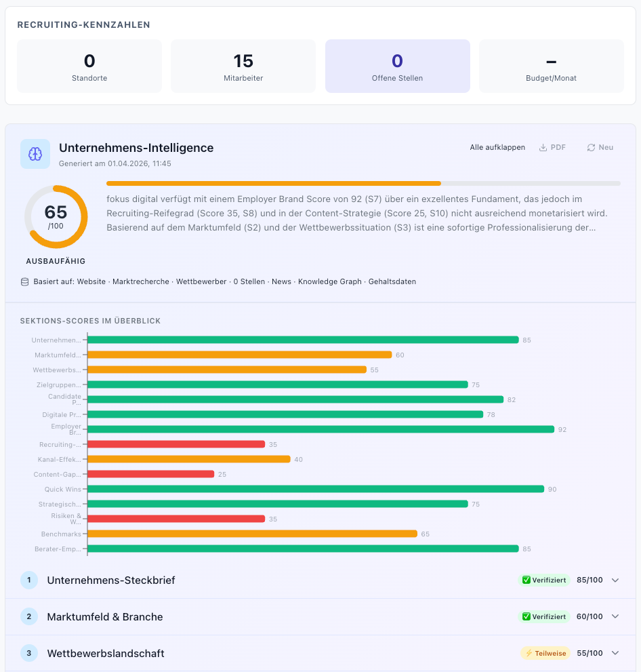This screenshot has width=641, height=672.
Task: Click 'Alle aufklappen' to expand all
Action: (x=497, y=147)
